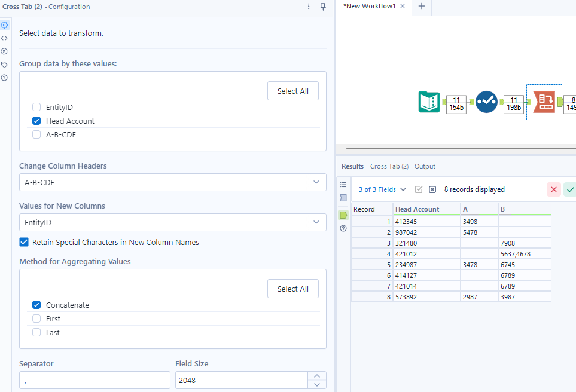
Task: Open help icon in results sidebar
Action: pos(343,228)
